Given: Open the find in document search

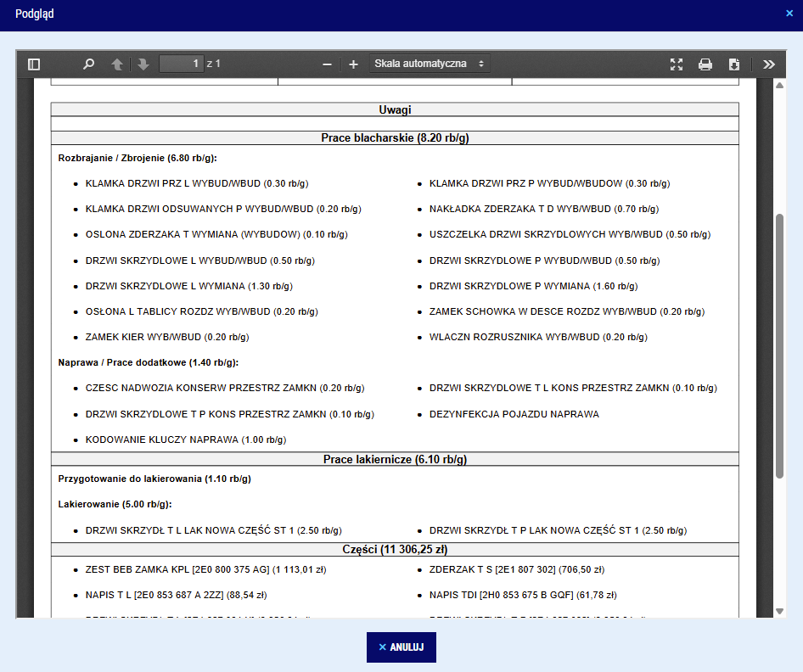Looking at the screenshot, I should pyautogui.click(x=88, y=64).
